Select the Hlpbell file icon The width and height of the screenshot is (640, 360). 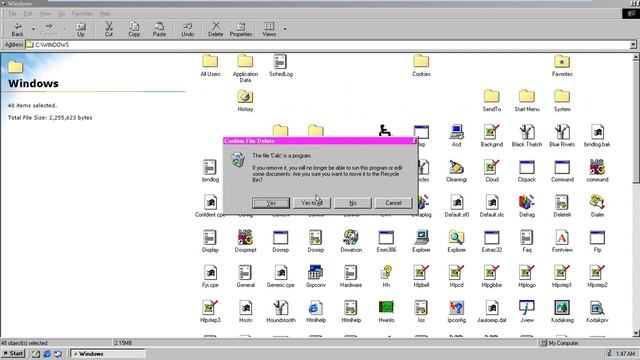coord(421,276)
